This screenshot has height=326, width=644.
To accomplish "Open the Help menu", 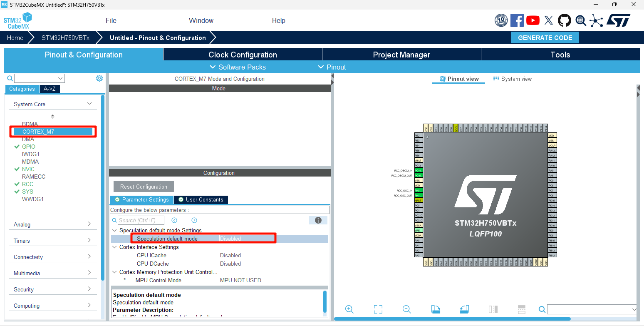I will click(x=279, y=20).
